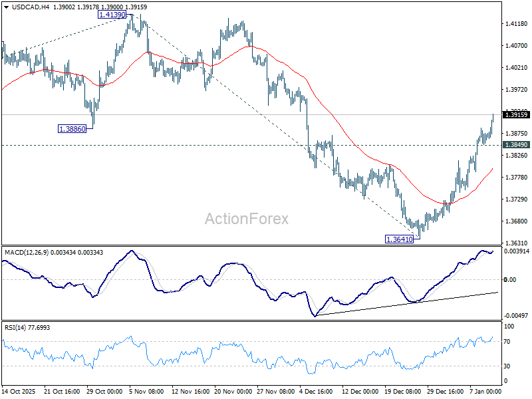
Task: Open the symbol dropdown arrow
Action: (7, 7)
